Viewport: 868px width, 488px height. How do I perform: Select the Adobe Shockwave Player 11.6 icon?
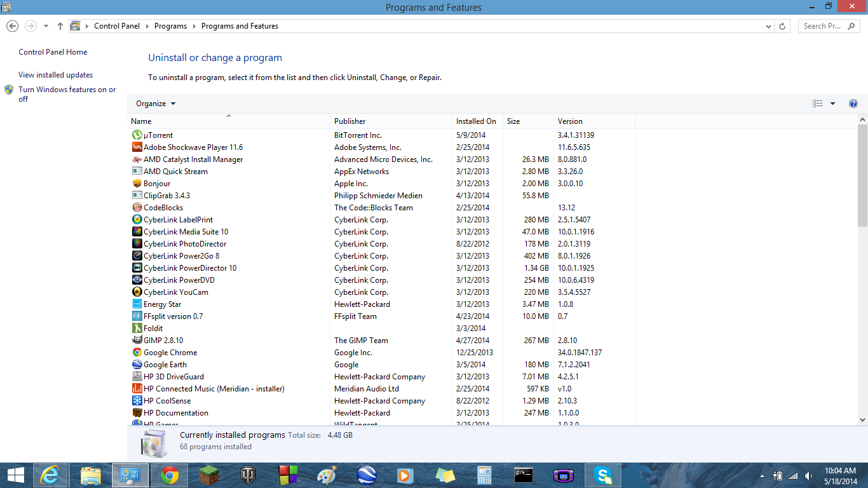click(x=137, y=147)
